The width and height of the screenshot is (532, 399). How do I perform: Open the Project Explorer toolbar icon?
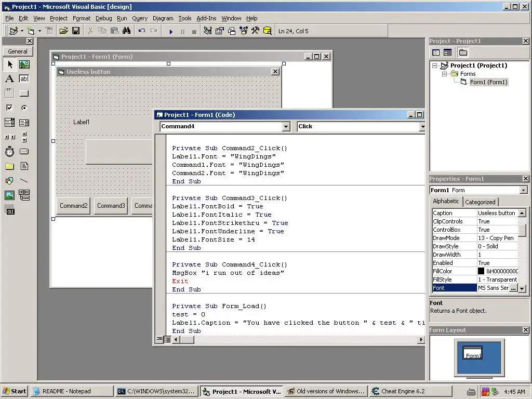(208, 31)
